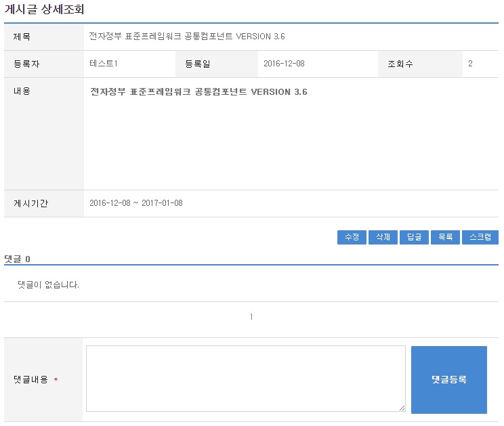This screenshot has width=504, height=426.
Task: Focus the 댓글내용 comment text area
Action: (x=245, y=378)
